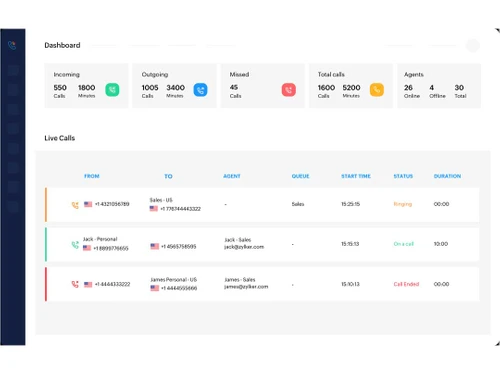This screenshot has width=500, height=375.
Task: Click the 5200 total minutes value
Action: point(351,88)
